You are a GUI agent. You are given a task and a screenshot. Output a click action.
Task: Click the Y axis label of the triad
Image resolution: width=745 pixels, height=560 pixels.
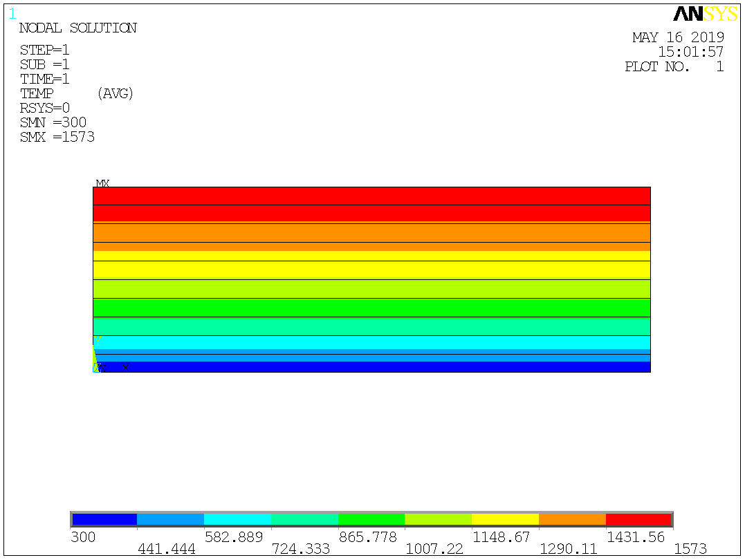click(x=98, y=341)
